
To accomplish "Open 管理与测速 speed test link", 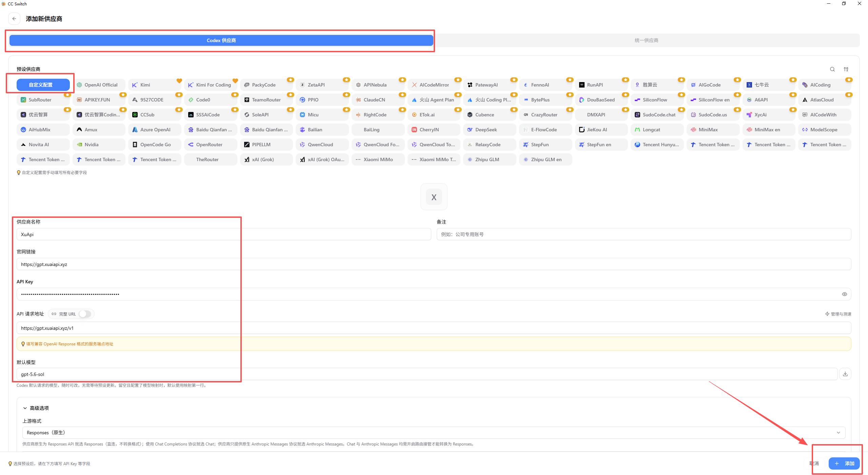I will click(838, 314).
